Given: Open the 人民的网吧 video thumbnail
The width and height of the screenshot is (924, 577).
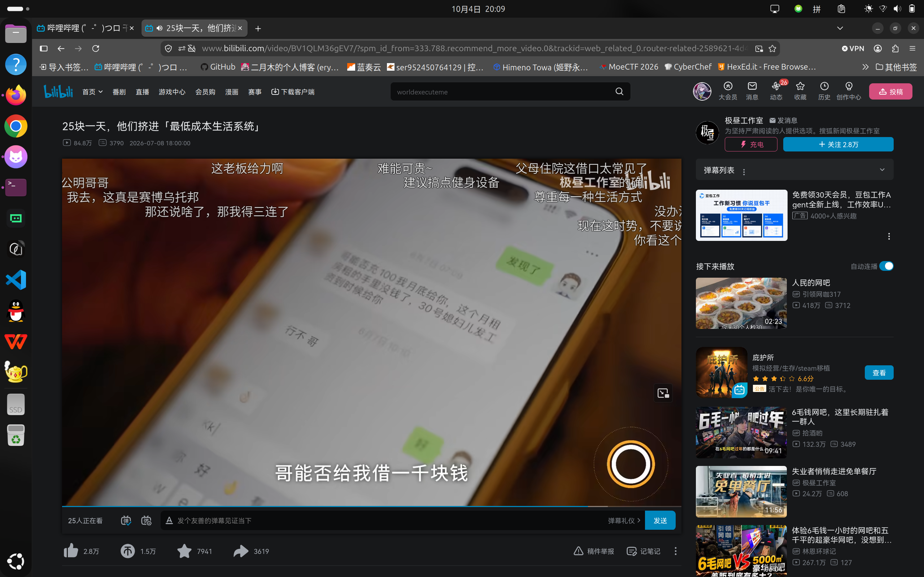Looking at the screenshot, I should [x=741, y=303].
